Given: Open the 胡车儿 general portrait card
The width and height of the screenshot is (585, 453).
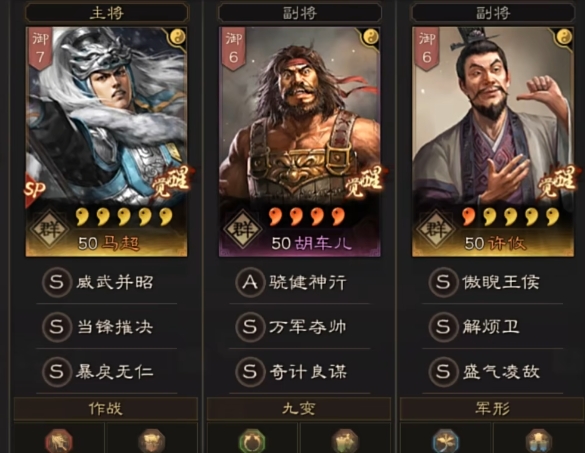Looking at the screenshot, I should 300,142.
